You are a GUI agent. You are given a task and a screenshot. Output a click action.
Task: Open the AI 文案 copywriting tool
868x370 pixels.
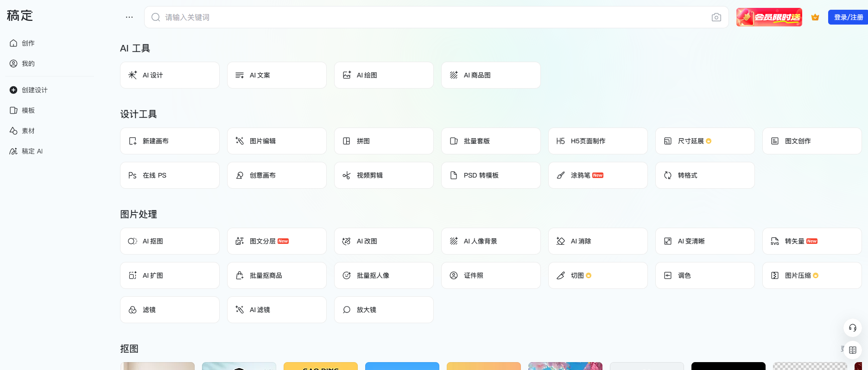277,75
